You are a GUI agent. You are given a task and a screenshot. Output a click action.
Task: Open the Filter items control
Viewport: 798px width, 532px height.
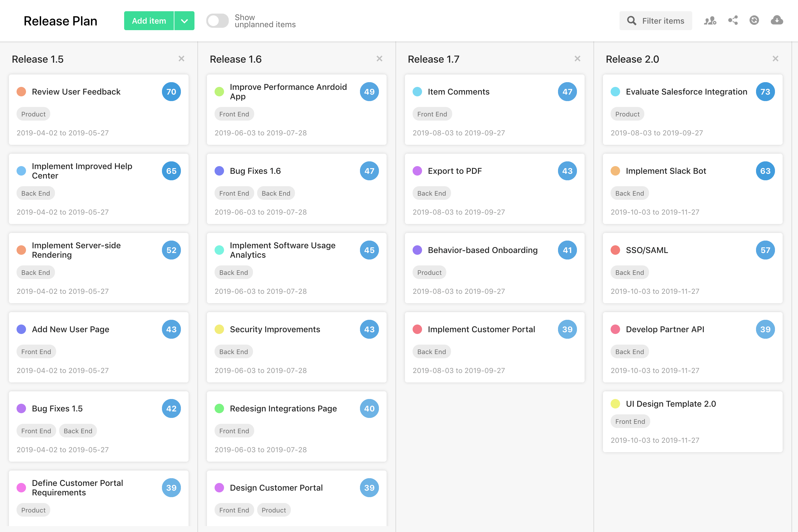tap(656, 21)
